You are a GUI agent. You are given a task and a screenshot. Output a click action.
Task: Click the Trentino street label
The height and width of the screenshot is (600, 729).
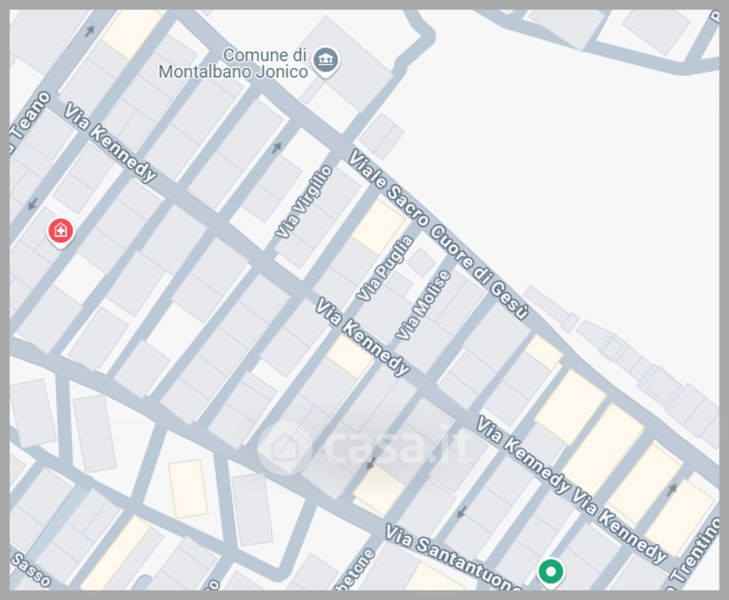coord(696,550)
